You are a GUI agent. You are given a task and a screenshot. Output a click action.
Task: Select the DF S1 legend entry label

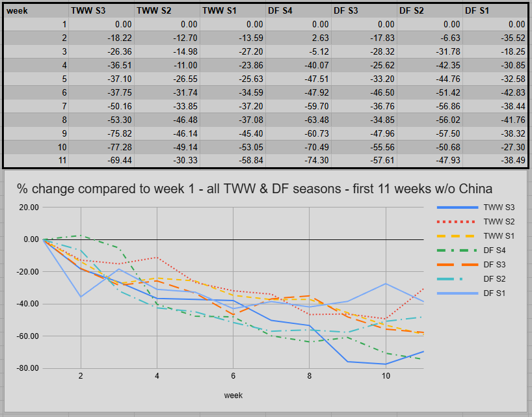point(496,293)
